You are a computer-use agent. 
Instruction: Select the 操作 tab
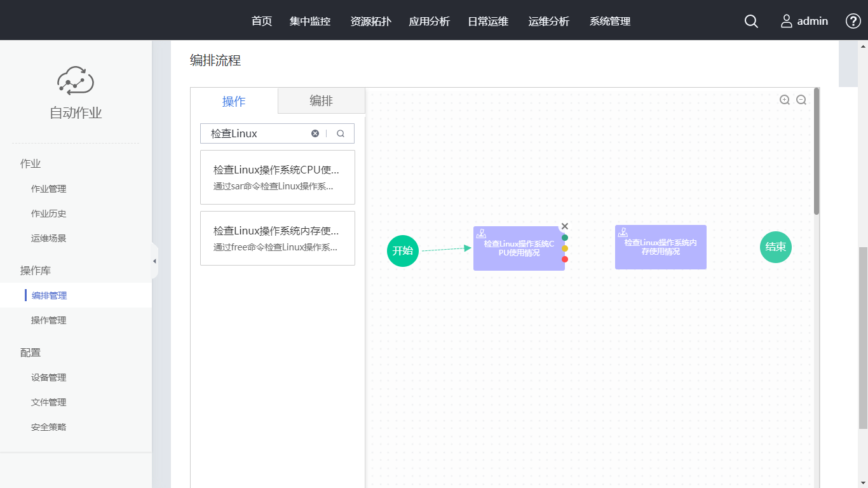pos(234,102)
